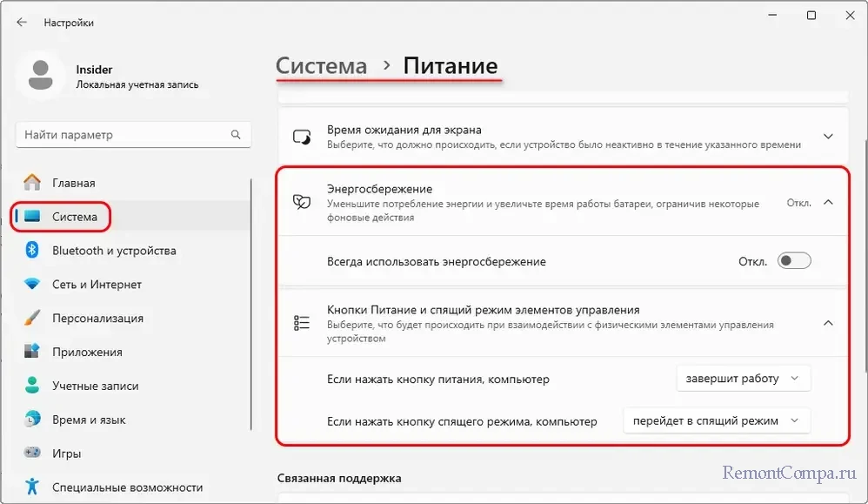This screenshot has width=868, height=504.
Task: Open Специальные возможности accessibility settings
Action: point(127,487)
